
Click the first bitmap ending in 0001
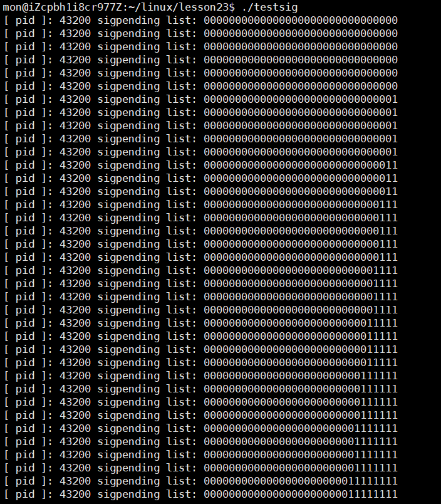tap(301, 99)
